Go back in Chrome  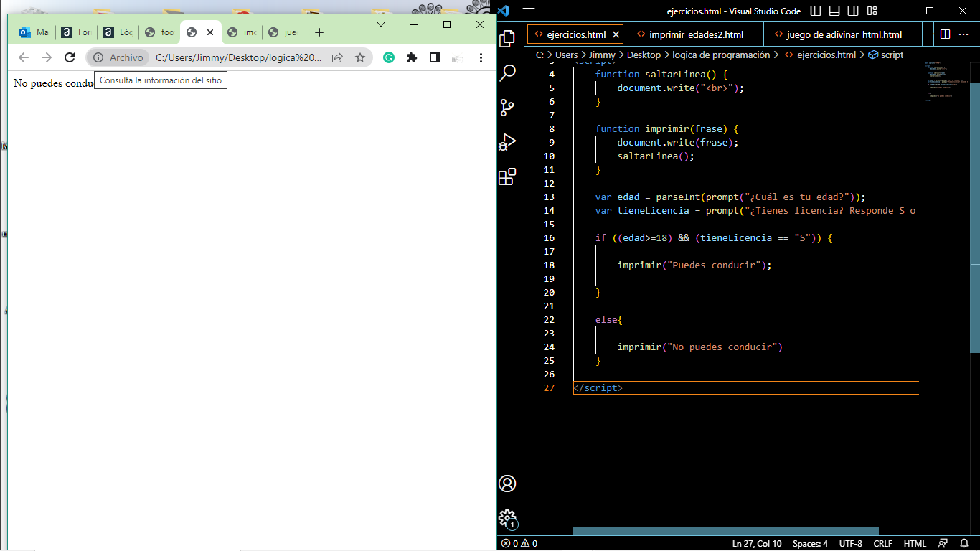(x=24, y=57)
